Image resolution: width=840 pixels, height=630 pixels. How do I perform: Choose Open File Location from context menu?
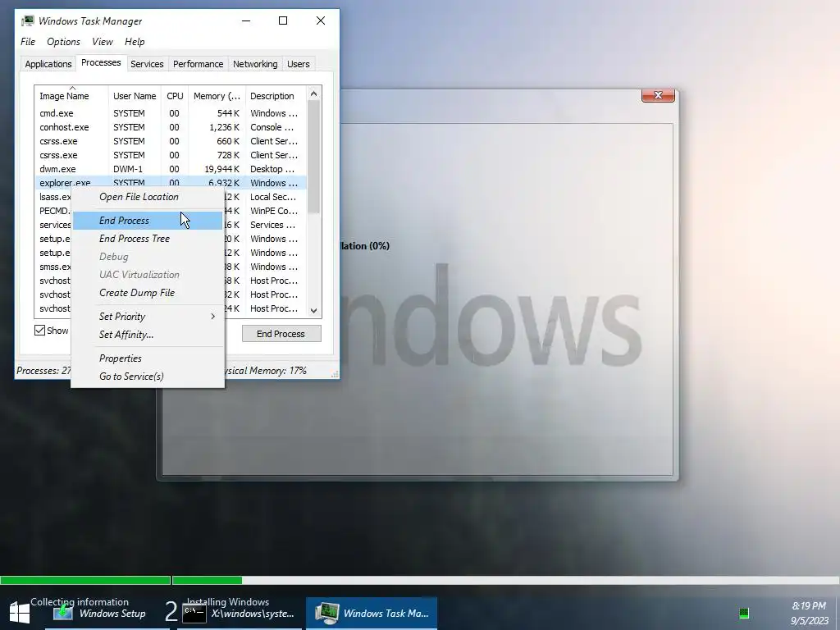tap(148, 197)
